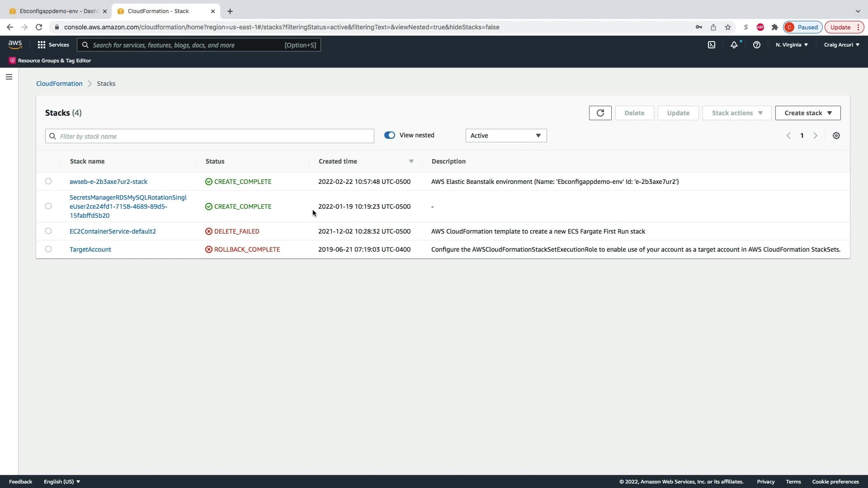Click the CloudFormation breadcrumb link
The width and height of the screenshot is (868, 488).
59,84
